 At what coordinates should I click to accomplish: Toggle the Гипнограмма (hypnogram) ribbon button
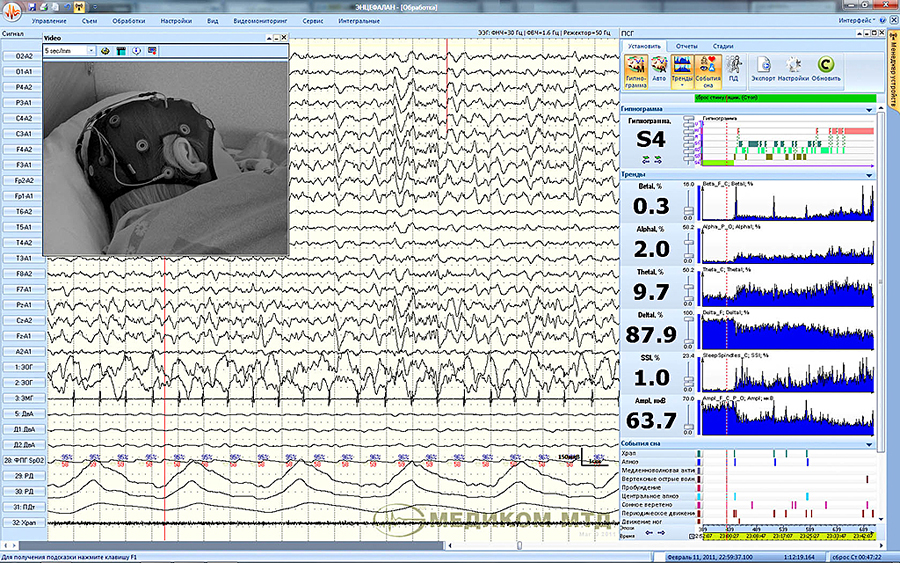pyautogui.click(x=635, y=68)
